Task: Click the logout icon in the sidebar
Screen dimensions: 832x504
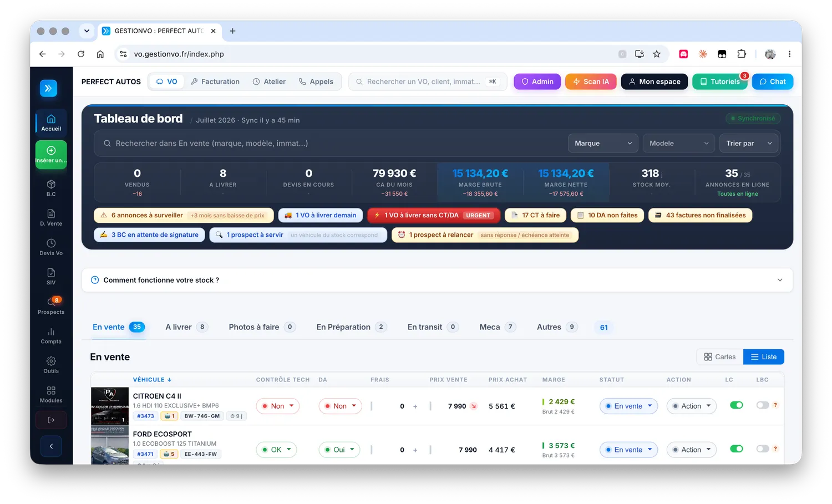Action: [51, 420]
